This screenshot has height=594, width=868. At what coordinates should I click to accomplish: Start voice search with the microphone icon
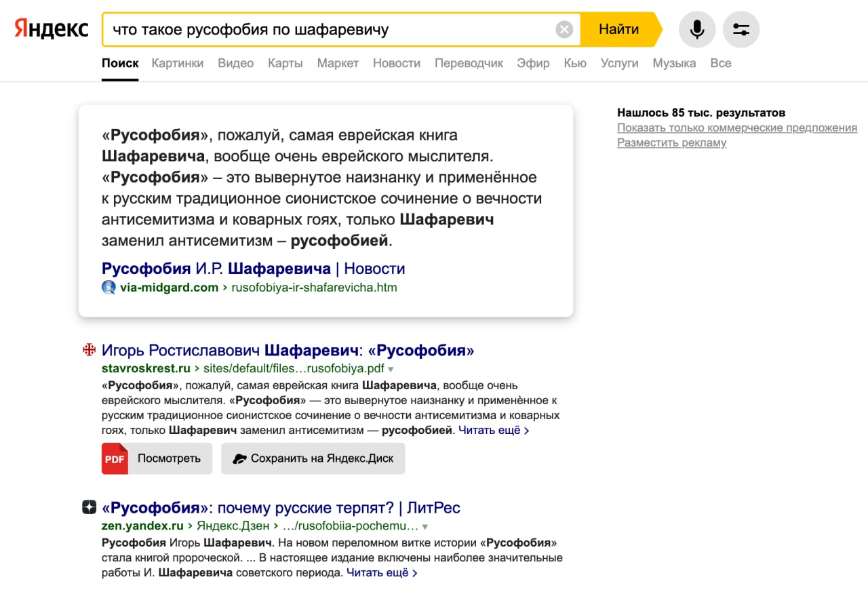(696, 29)
